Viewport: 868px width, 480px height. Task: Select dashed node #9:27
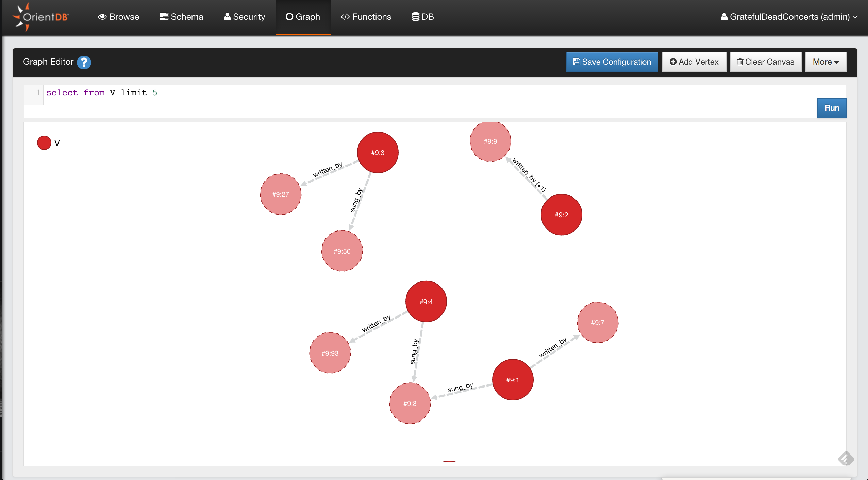[281, 194]
